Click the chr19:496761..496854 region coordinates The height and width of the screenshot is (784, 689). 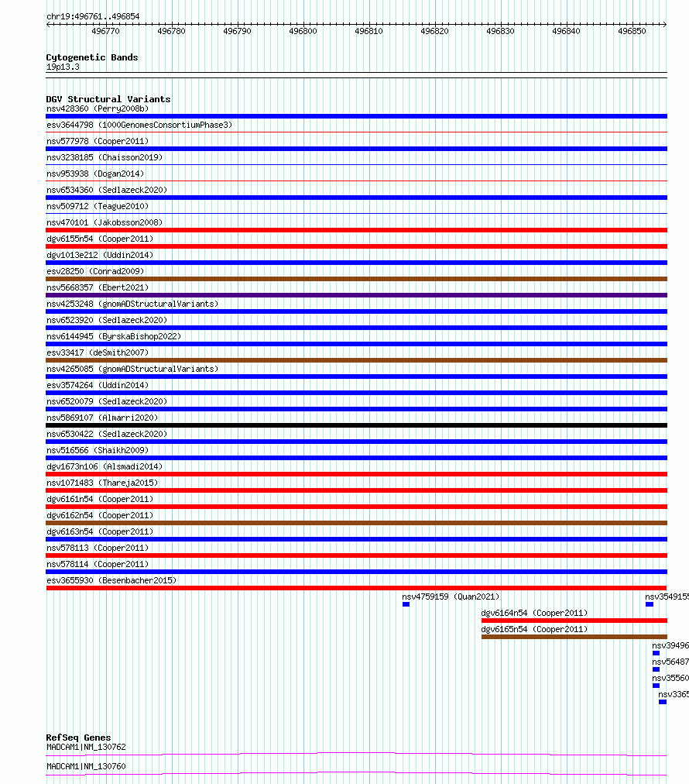click(93, 16)
